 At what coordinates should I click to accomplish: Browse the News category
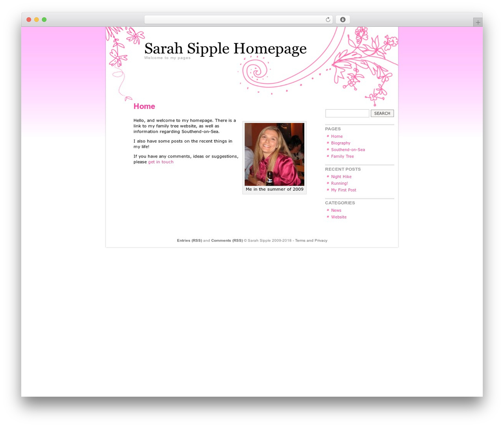click(336, 210)
